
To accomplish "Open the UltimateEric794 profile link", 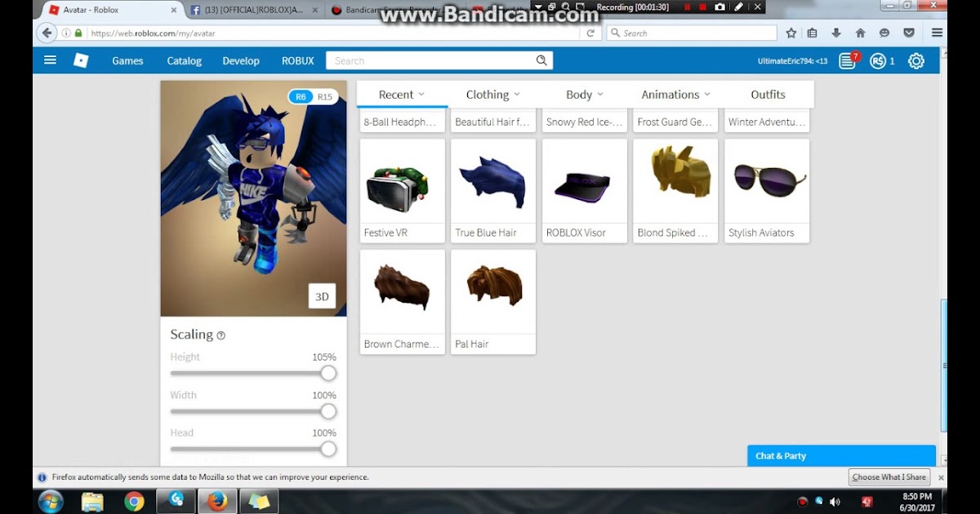I will coord(792,61).
